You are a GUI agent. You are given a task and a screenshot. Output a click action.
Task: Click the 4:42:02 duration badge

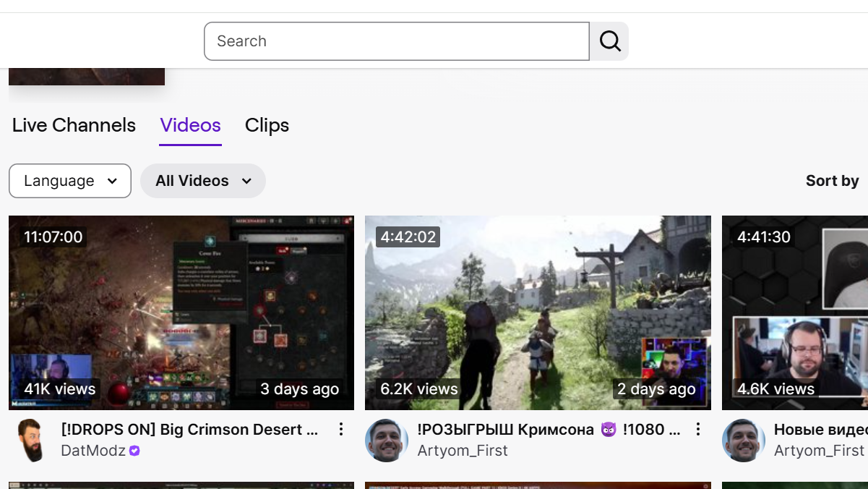[408, 237]
